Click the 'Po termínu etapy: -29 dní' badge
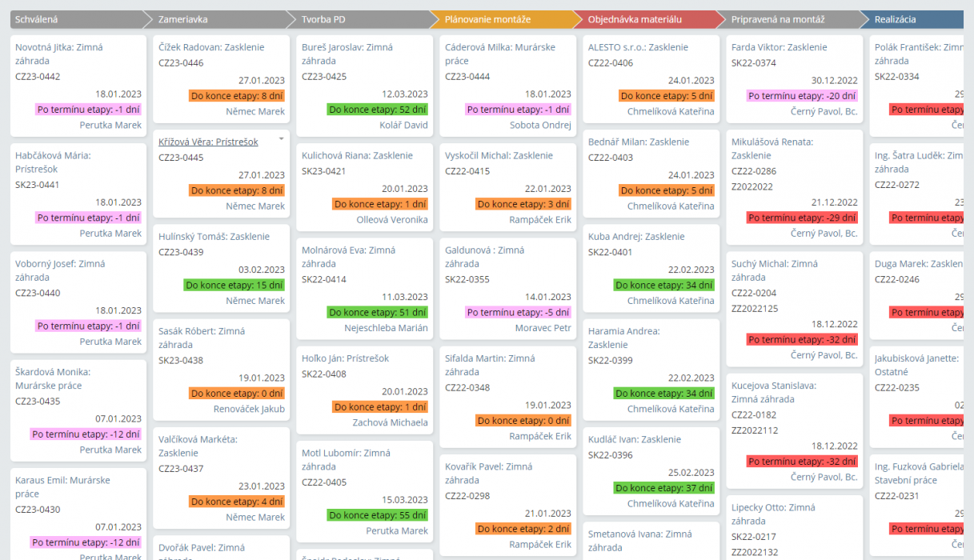The height and width of the screenshot is (560, 974). coord(802,218)
